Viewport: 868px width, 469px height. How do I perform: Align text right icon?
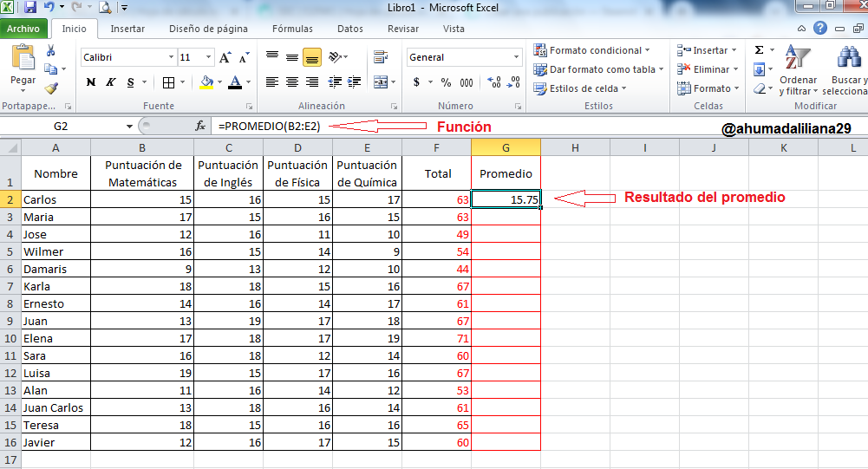point(312,82)
